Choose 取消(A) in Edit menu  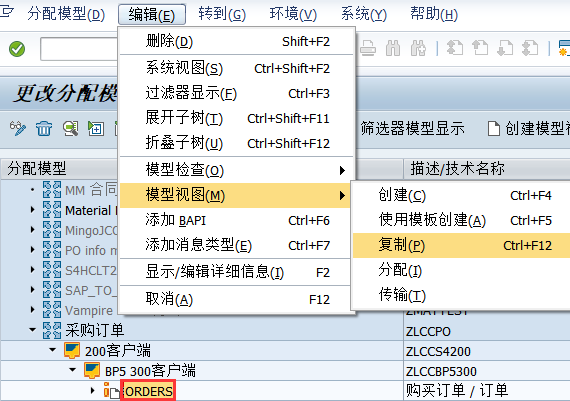pyautogui.click(x=236, y=299)
